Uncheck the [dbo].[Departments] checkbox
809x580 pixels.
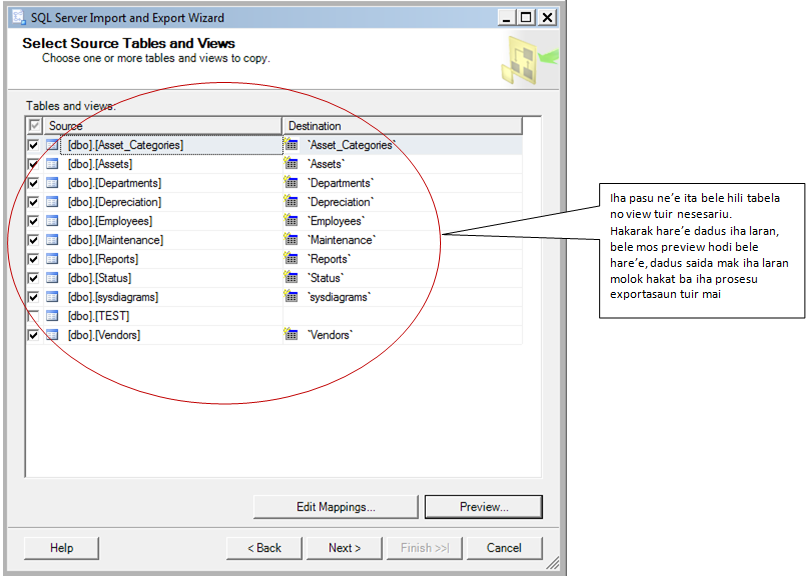pyautogui.click(x=34, y=183)
